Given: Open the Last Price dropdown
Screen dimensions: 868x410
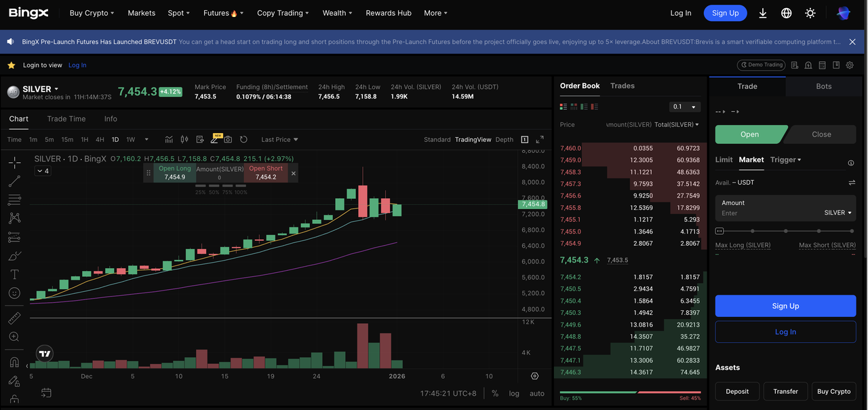Looking at the screenshot, I should [279, 139].
